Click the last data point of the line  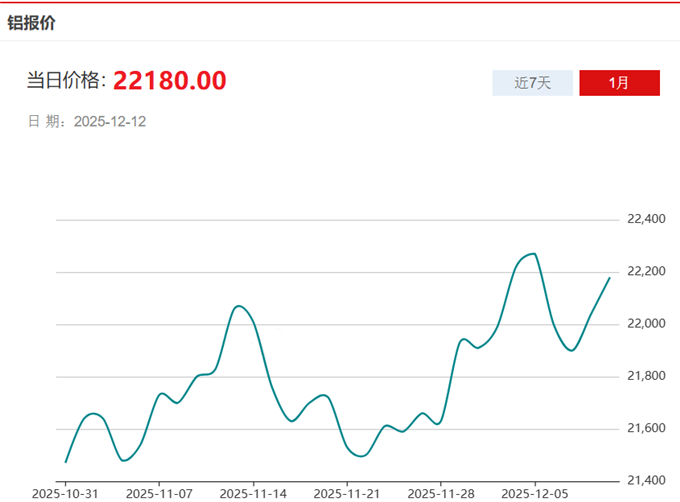coord(609,278)
